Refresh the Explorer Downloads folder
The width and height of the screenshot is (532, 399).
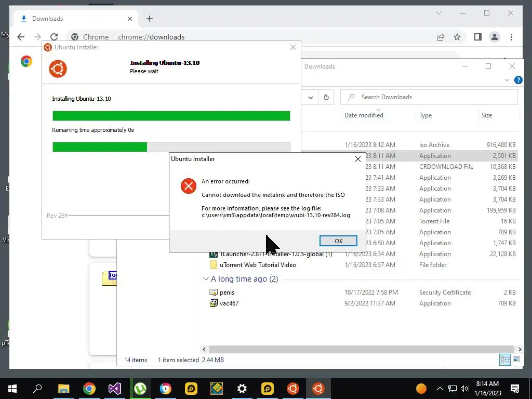point(326,97)
